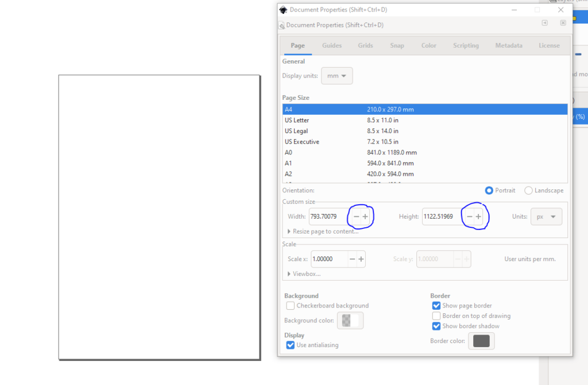The image size is (588, 385).
Task: Click the Inkscape logo in the title bar
Action: point(283,9)
